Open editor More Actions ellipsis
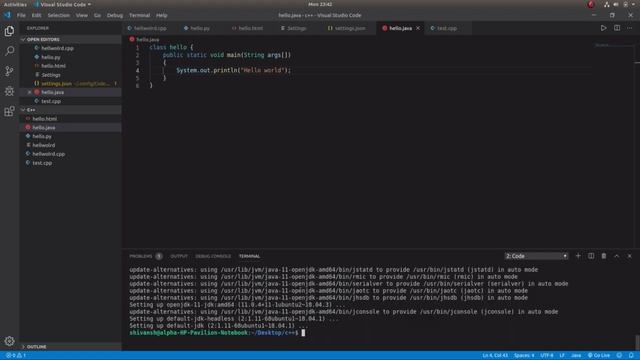Viewport: 640px width, 360px height. [630, 28]
